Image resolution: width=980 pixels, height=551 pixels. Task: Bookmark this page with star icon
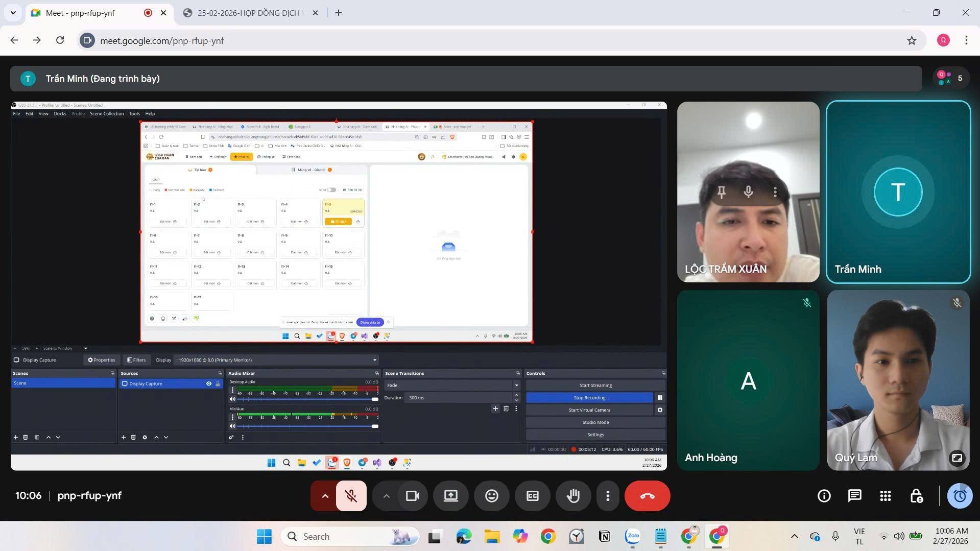click(911, 41)
